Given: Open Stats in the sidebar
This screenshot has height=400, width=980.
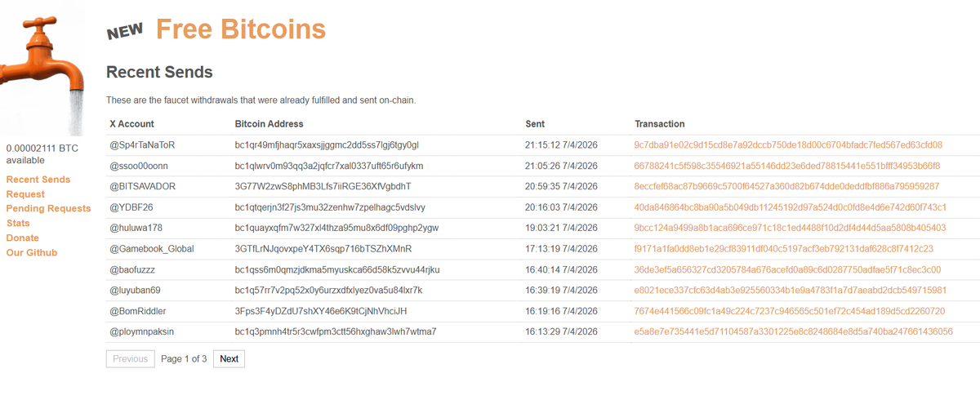Looking at the screenshot, I should tap(18, 224).
